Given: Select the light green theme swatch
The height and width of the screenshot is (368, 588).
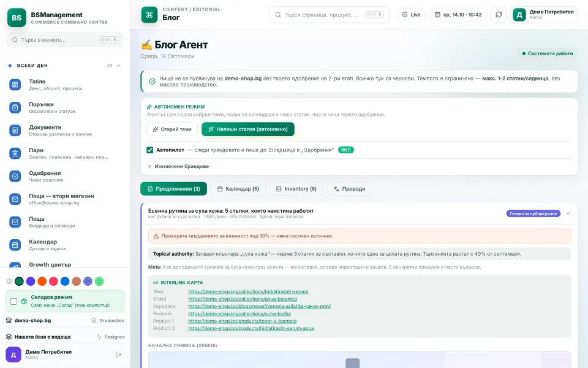Looking at the screenshot, I should [99, 282].
